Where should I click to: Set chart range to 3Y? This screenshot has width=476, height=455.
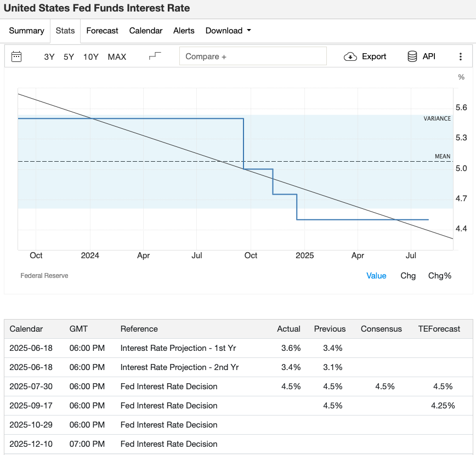49,57
